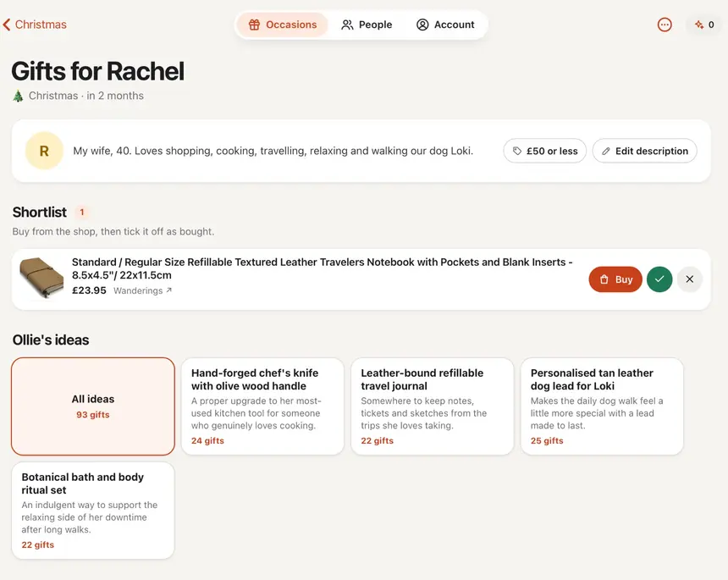The height and width of the screenshot is (580, 728).
Task: Click the 25 gifts count
Action: (547, 440)
